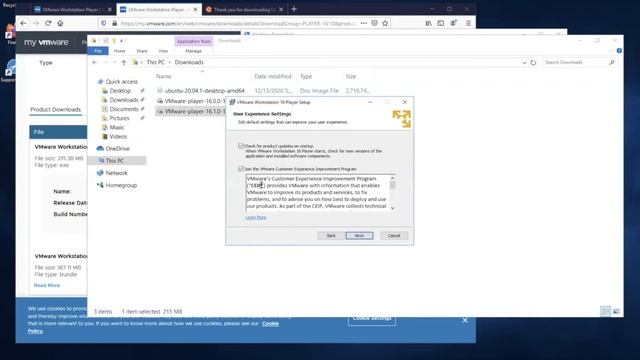
Task: Reload the page in Firefox
Action: [48, 23]
